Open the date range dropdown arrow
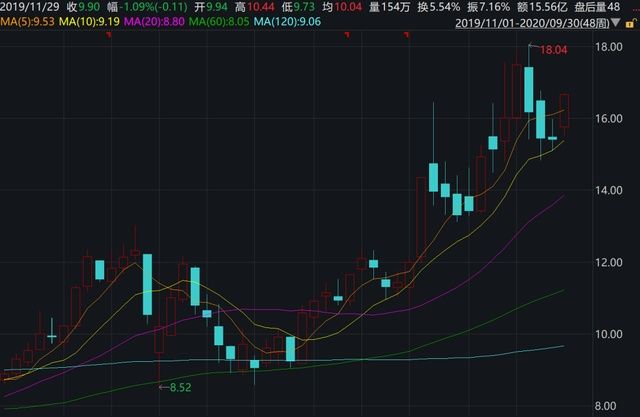640x417 pixels. coord(616,22)
